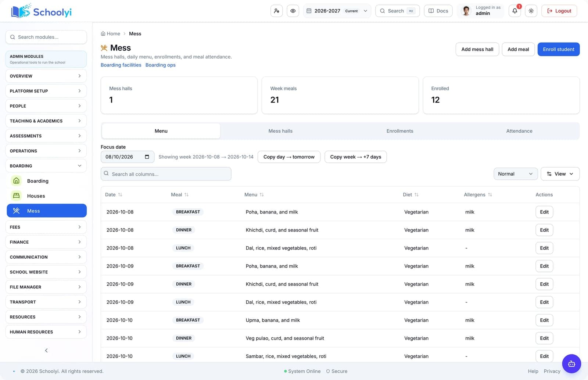The image size is (588, 380).
Task: Open Boarding in sidebar
Action: [47, 181]
